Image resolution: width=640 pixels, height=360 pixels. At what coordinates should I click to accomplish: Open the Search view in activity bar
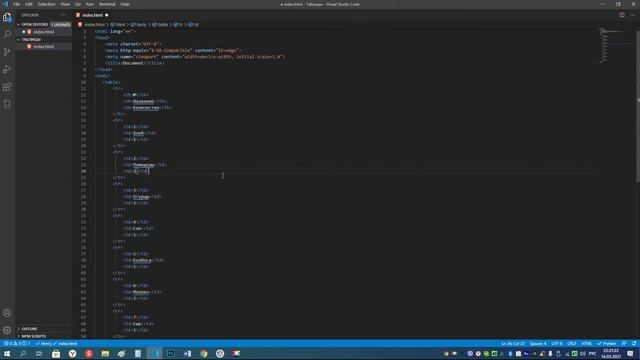coord(7,34)
